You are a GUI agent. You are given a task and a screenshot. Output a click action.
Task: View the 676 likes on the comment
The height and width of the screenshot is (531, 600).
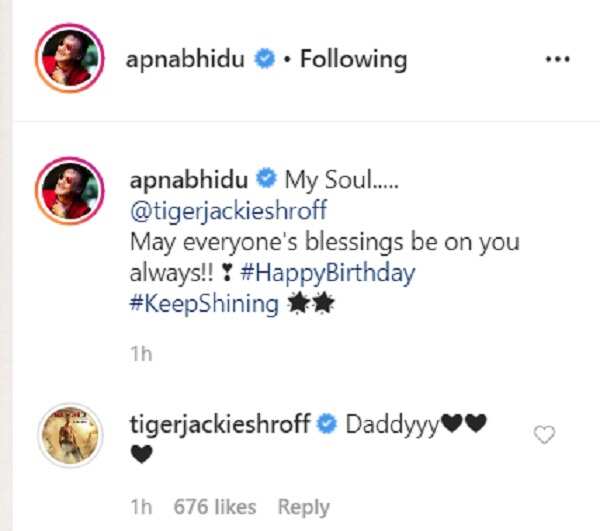coord(215,506)
